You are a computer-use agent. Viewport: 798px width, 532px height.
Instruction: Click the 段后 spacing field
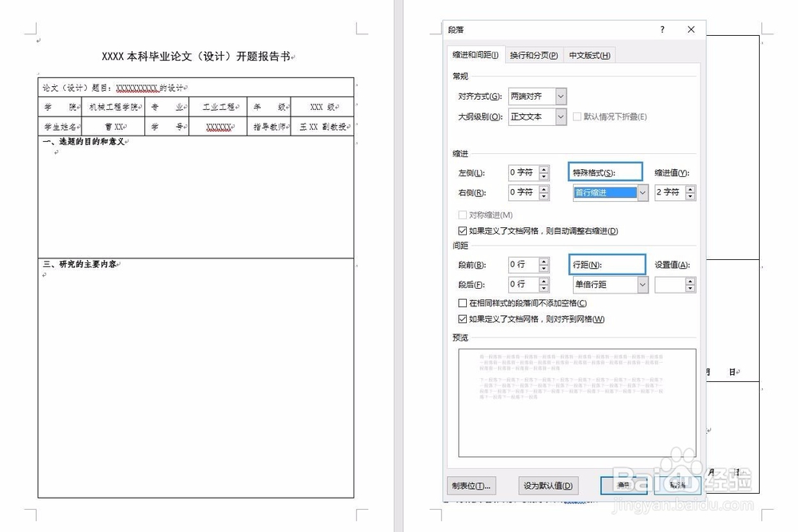tap(523, 284)
